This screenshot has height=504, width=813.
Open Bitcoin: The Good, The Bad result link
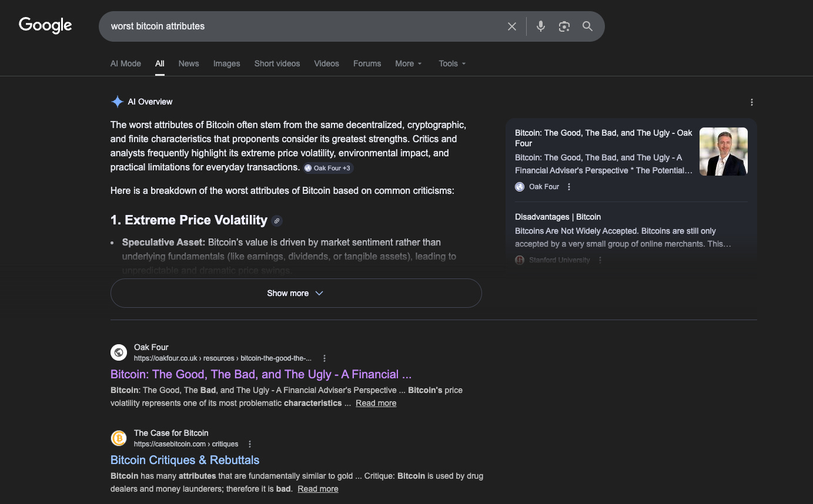(261, 374)
